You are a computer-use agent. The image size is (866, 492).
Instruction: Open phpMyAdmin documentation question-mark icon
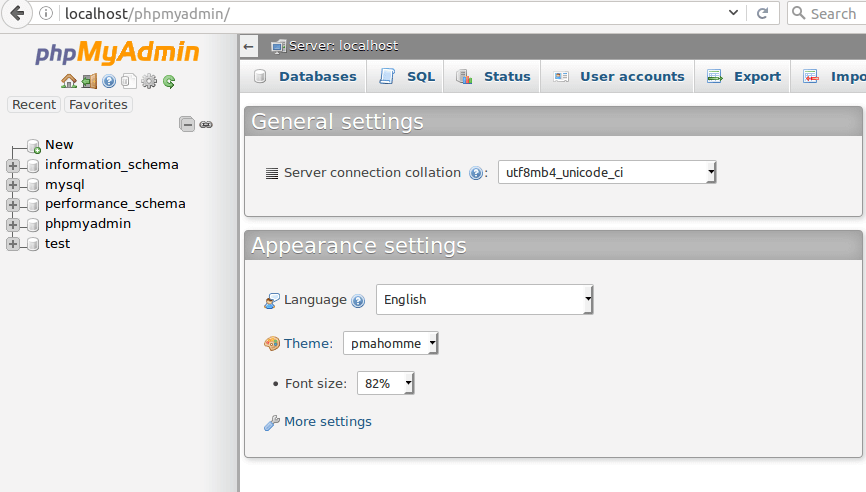pyautogui.click(x=109, y=82)
